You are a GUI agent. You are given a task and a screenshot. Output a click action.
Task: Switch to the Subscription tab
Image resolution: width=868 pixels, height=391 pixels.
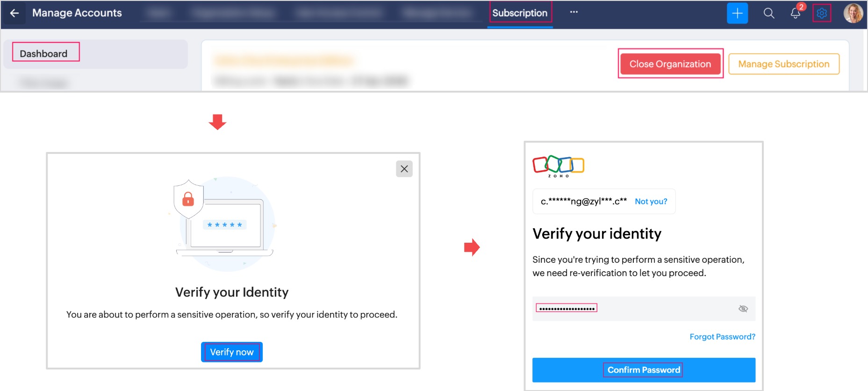coord(520,13)
